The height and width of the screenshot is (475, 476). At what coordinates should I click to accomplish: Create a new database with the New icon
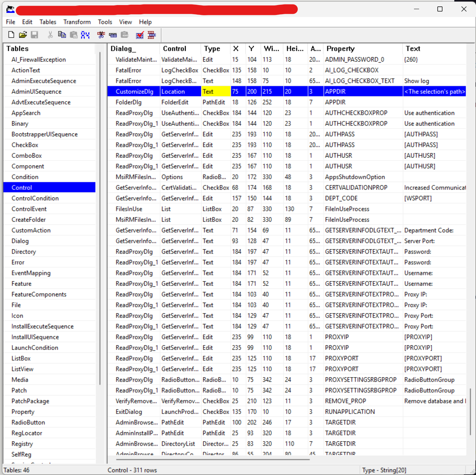11,35
